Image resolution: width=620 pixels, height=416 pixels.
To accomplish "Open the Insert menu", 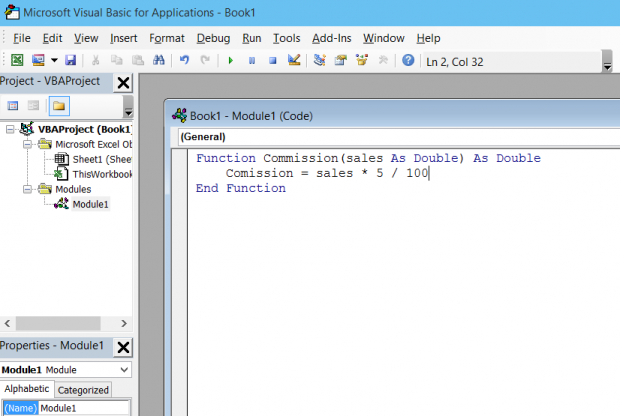I will click(124, 38).
